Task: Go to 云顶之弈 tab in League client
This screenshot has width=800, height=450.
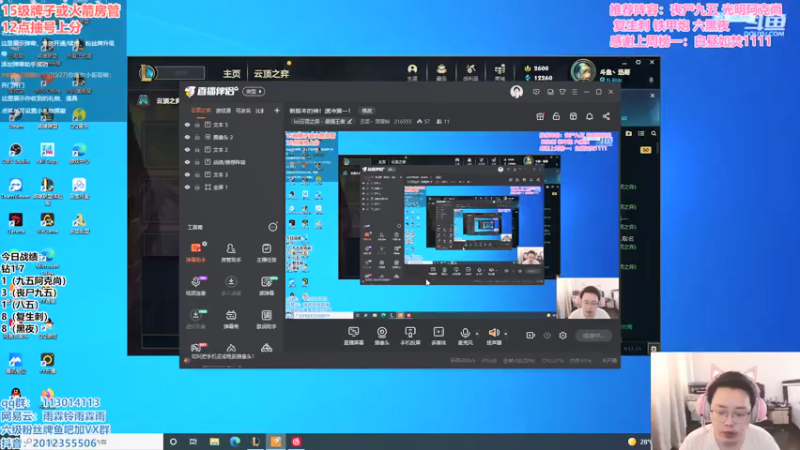Action: (x=271, y=73)
